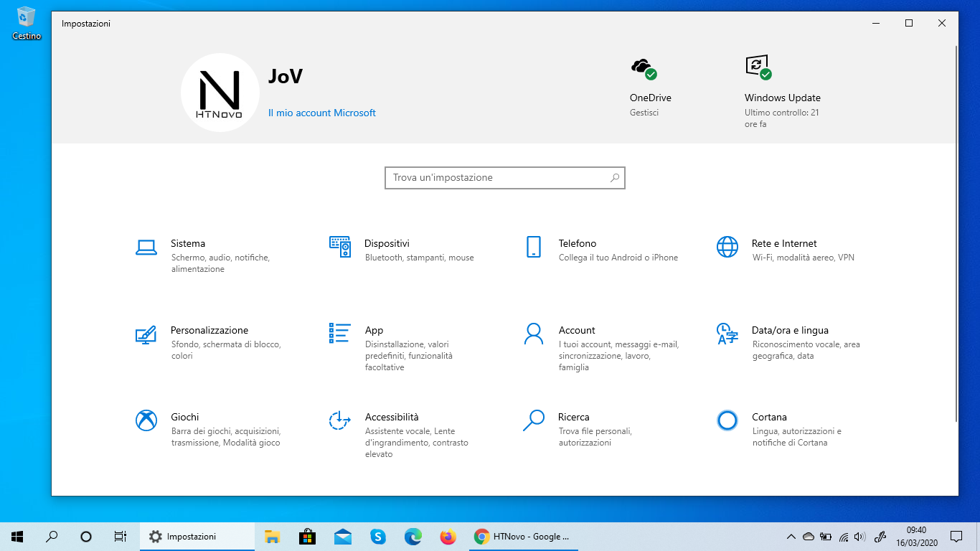
Task: Open the Ricerca magnifier category icon
Action: (533, 420)
